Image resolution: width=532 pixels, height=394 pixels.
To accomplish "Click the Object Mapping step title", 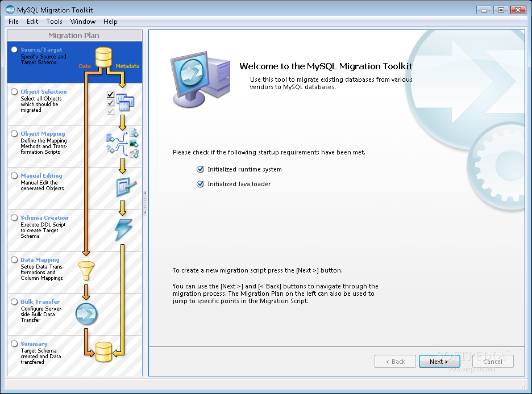I will (x=43, y=133).
